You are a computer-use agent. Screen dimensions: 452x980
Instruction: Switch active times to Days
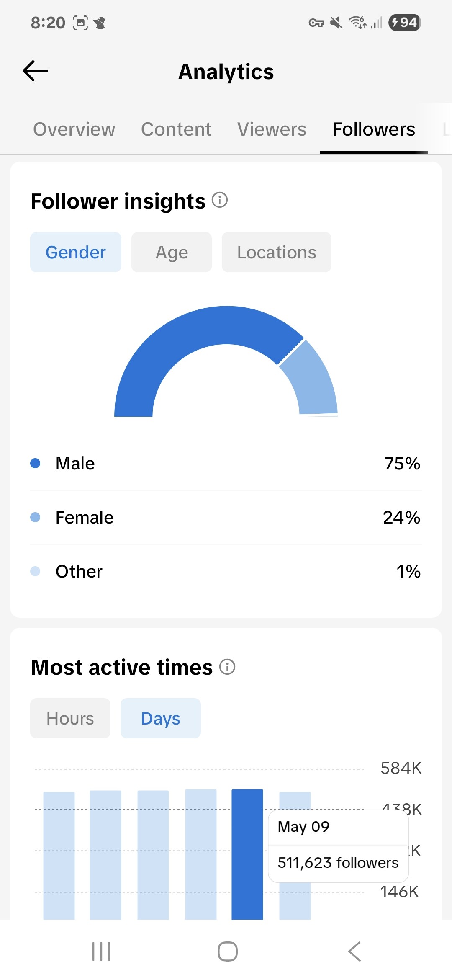[161, 718]
